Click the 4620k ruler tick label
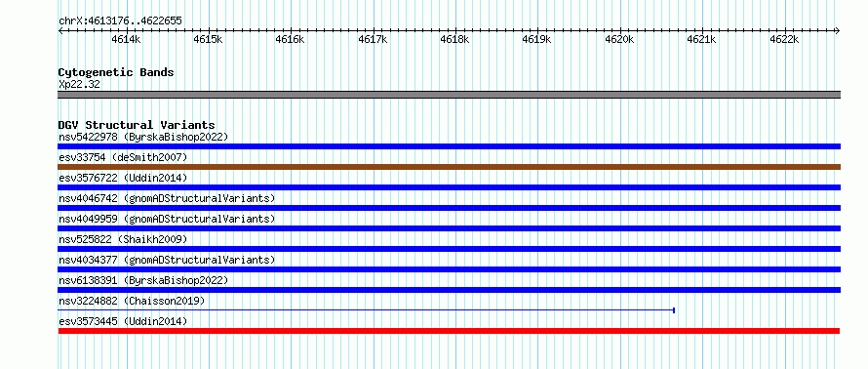Viewport: 868px width, 369px height. coord(619,39)
